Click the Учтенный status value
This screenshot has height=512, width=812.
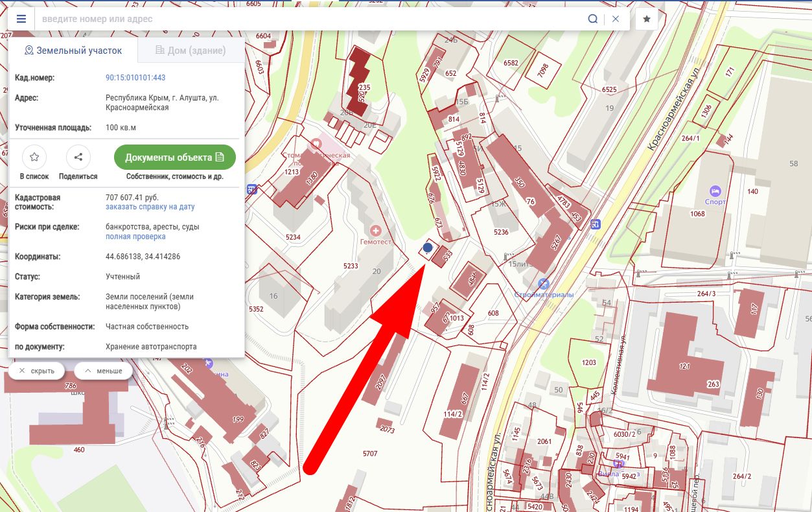pos(123,277)
